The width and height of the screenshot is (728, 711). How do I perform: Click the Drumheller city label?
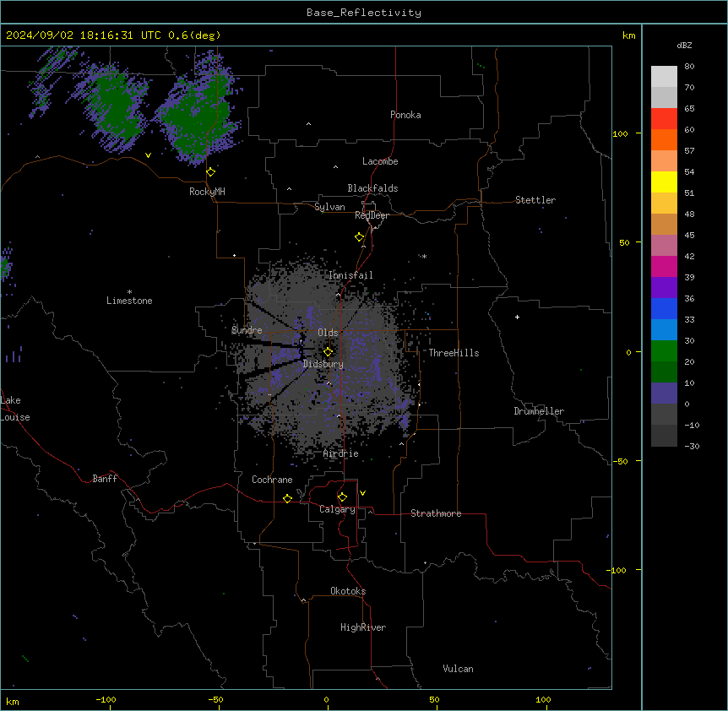pos(539,411)
